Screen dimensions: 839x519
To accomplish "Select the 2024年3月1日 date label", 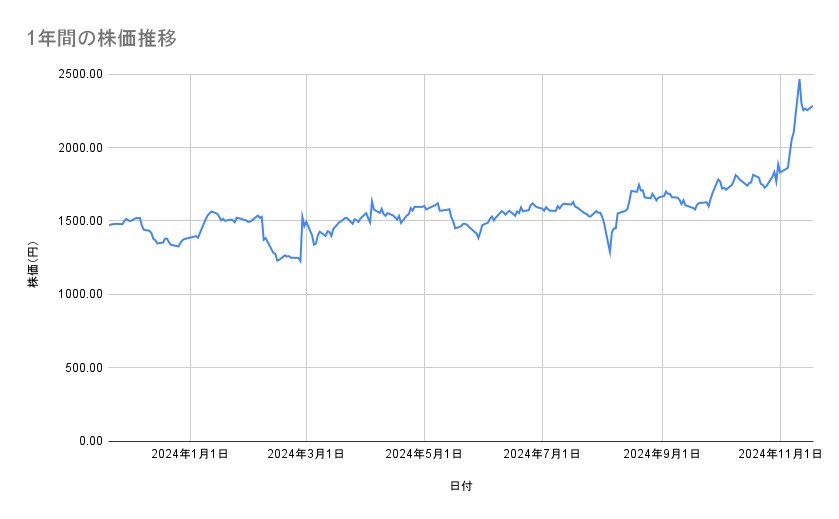I will tap(307, 454).
